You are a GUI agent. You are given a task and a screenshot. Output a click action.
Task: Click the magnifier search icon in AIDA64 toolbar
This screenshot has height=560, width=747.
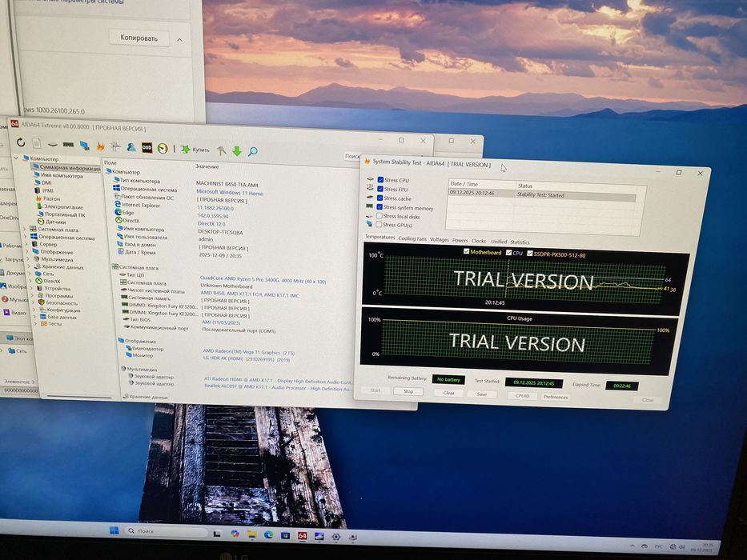pyautogui.click(x=253, y=151)
